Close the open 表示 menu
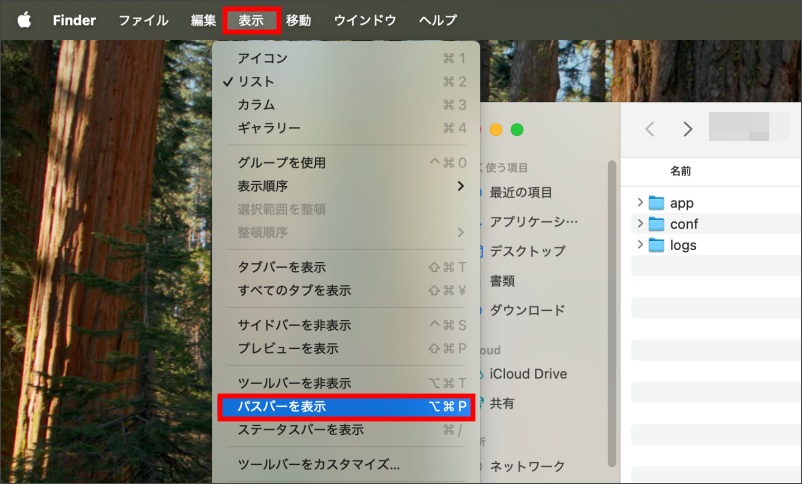Image resolution: width=802 pixels, height=484 pixels. pyautogui.click(x=251, y=20)
